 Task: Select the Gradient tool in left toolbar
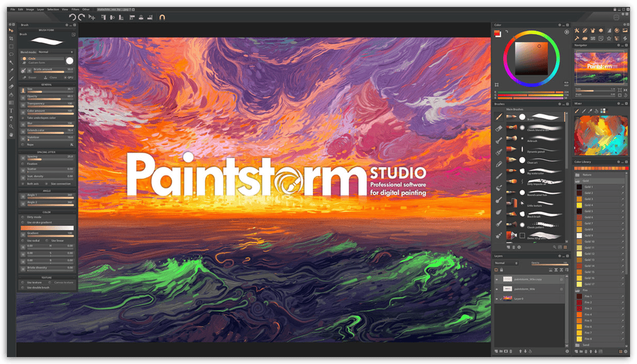[12, 102]
